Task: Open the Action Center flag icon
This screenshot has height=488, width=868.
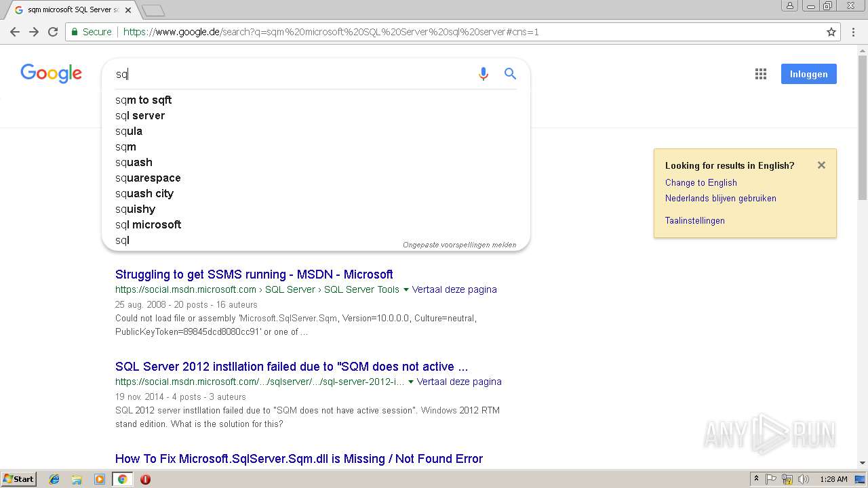Action: pyautogui.click(x=771, y=479)
